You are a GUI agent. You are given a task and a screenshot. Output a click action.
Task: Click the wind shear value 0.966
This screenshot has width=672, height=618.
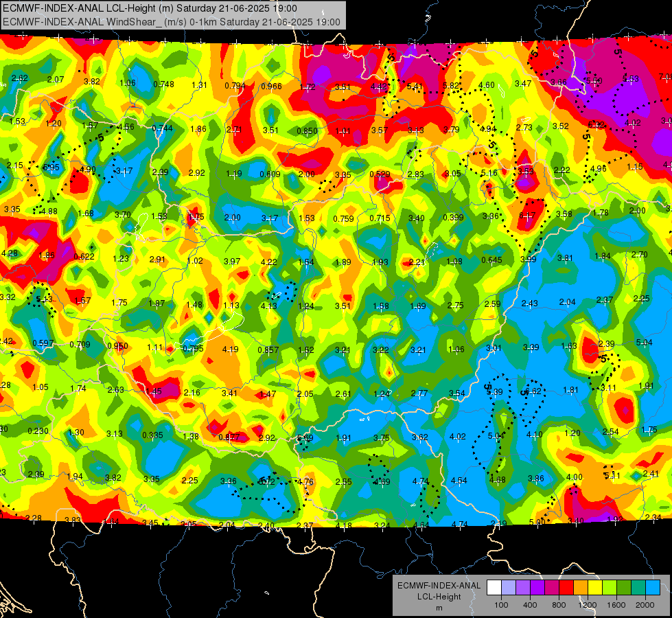(x=271, y=87)
